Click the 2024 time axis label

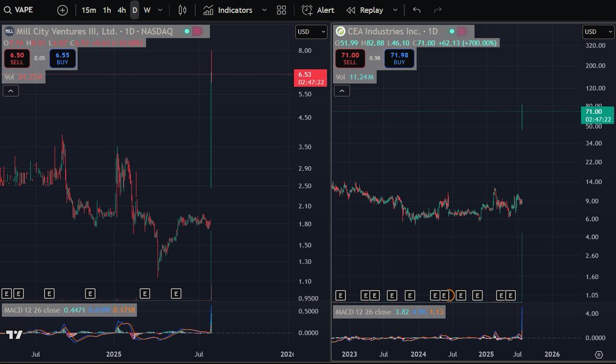[418, 354]
